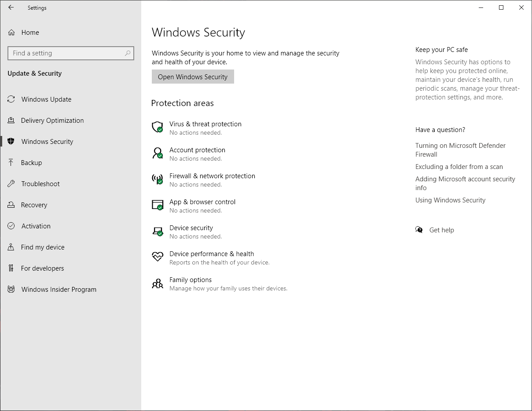Click Manage how your family uses their devices text

point(228,289)
